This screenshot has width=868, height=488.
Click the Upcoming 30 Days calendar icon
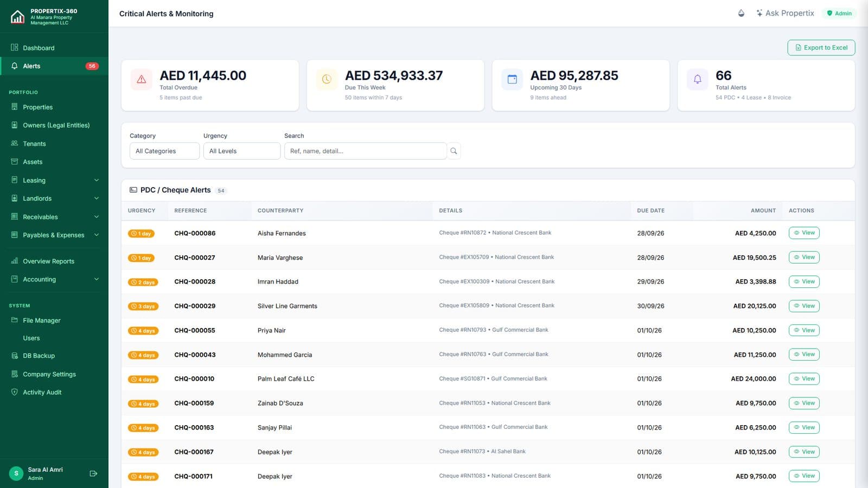click(x=512, y=79)
